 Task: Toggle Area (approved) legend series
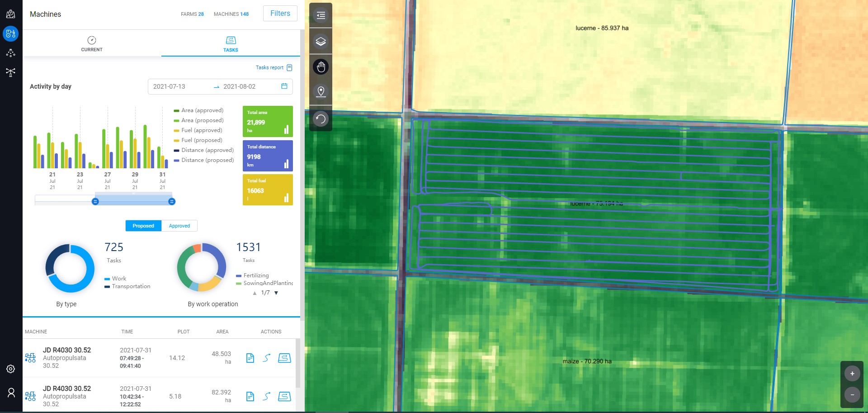[x=198, y=110]
